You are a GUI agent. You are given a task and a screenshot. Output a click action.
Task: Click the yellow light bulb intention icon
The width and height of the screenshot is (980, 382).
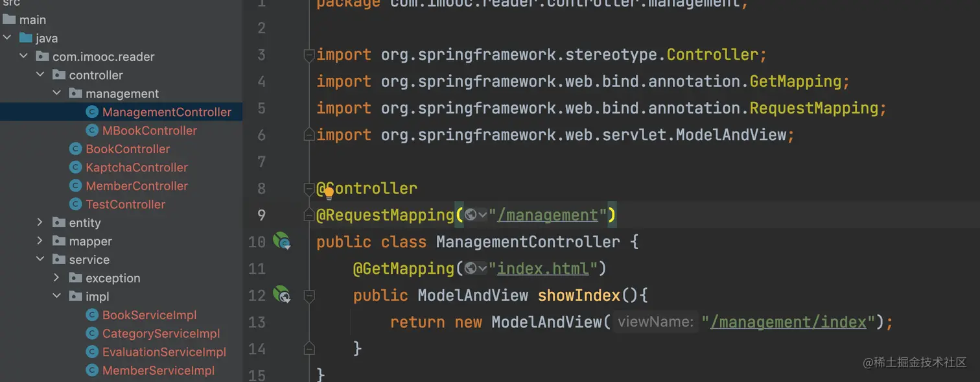(x=329, y=193)
